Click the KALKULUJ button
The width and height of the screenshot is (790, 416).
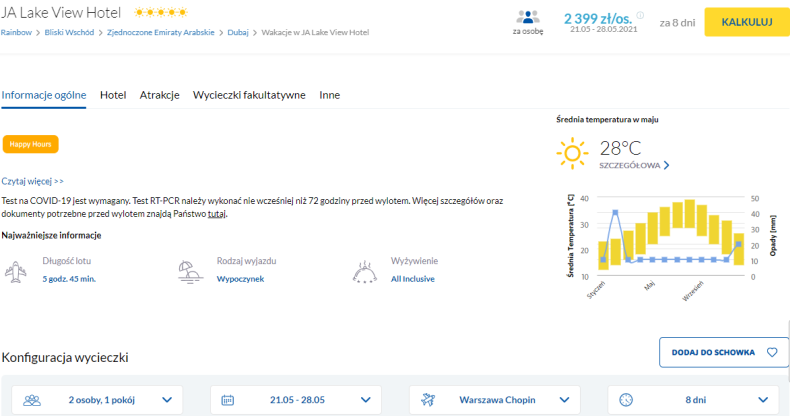point(747,22)
